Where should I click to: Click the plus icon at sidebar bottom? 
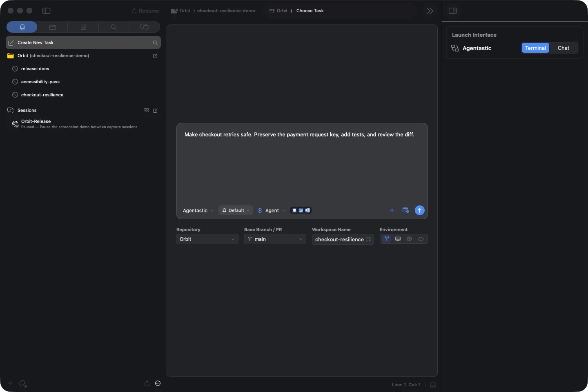(10, 383)
